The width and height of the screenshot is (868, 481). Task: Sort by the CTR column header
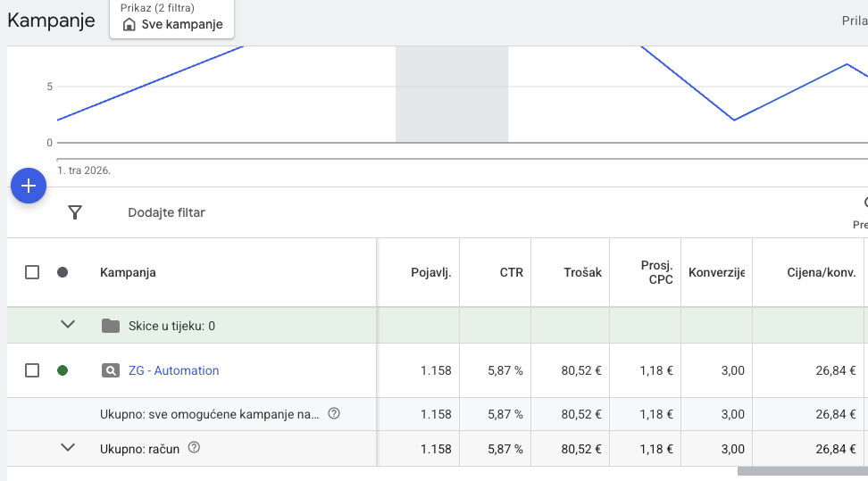click(x=511, y=272)
